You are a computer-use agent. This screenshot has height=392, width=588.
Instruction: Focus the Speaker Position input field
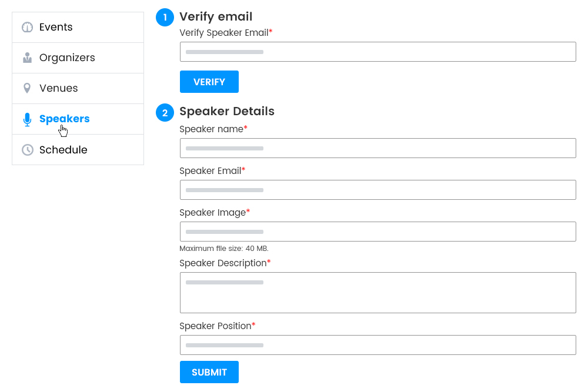pos(377,345)
